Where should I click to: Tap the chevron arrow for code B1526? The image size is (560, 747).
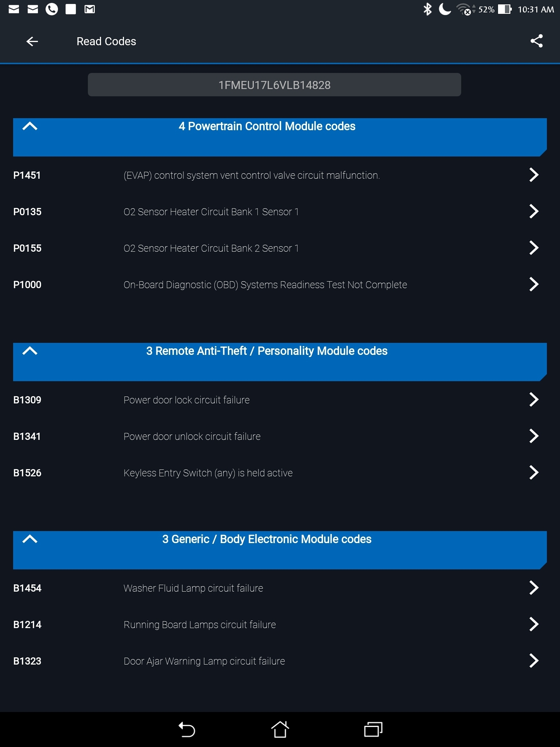click(533, 473)
